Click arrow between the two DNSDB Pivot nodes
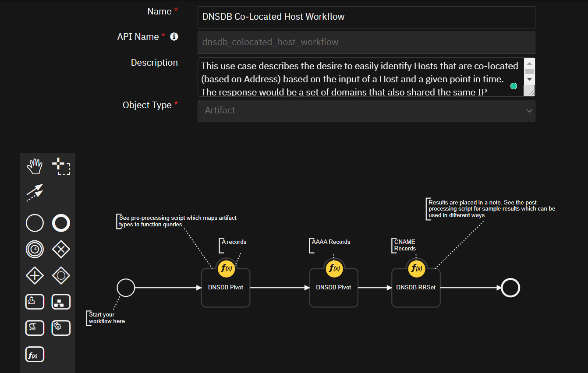The height and width of the screenshot is (373, 588). (280, 288)
